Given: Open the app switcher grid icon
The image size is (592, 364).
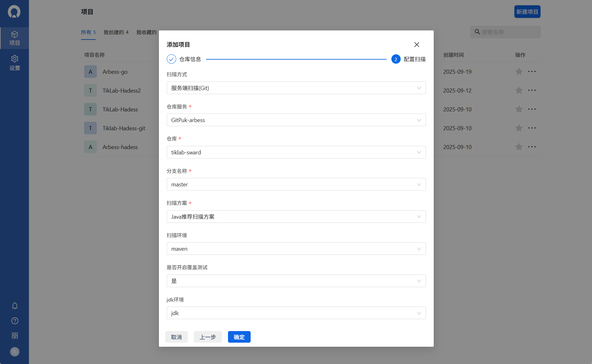Looking at the screenshot, I should pos(15,335).
